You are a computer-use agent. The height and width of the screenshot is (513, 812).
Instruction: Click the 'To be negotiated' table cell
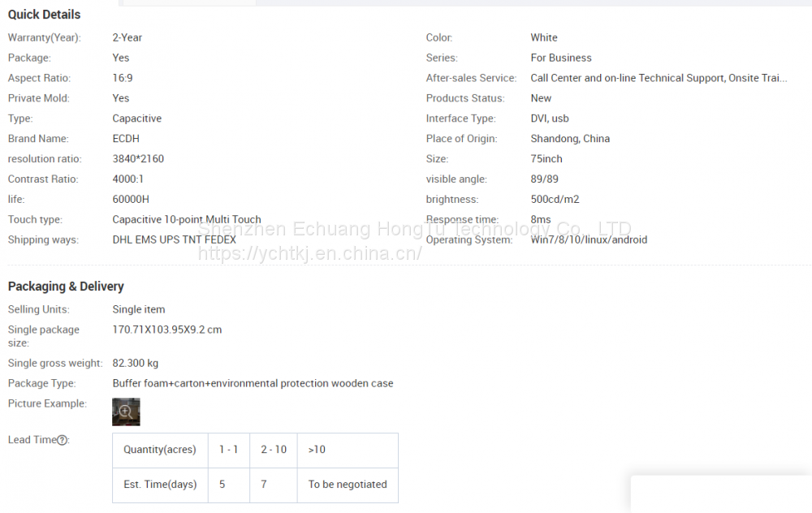[x=348, y=485]
